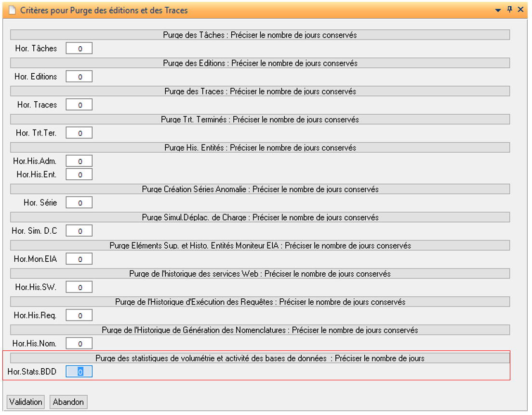Open the panel dropdown arrow in title bar

[498, 10]
